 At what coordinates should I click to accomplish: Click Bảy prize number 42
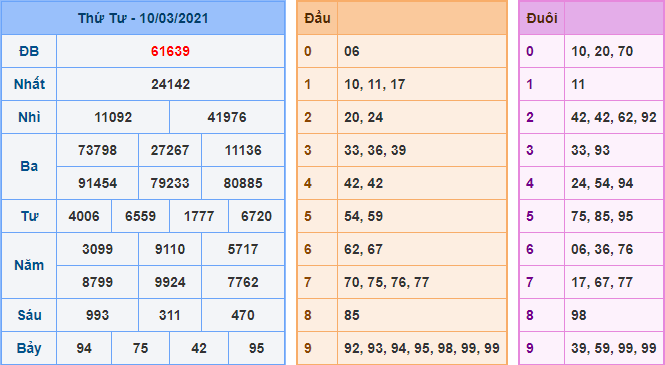pyautogui.click(x=199, y=348)
